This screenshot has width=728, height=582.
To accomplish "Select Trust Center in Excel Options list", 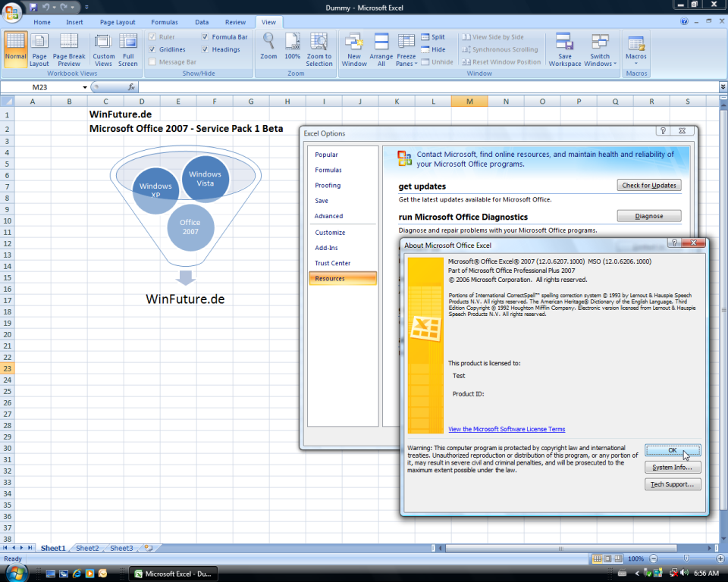I will point(332,263).
